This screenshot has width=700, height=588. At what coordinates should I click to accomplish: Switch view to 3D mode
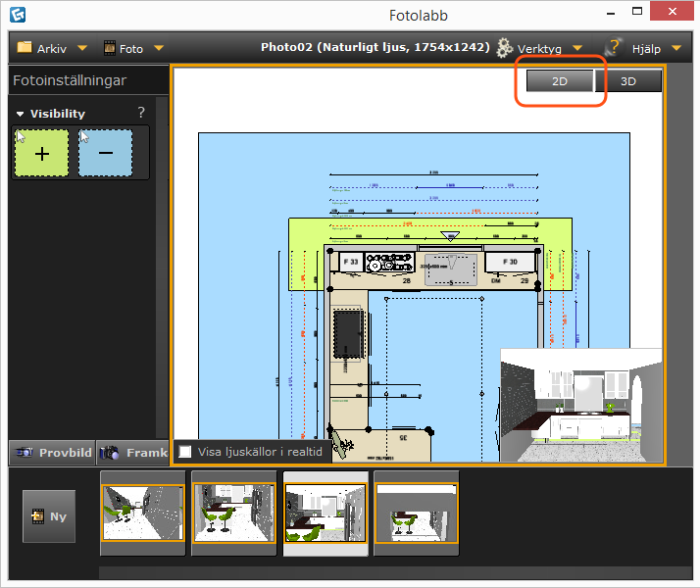[x=628, y=81]
